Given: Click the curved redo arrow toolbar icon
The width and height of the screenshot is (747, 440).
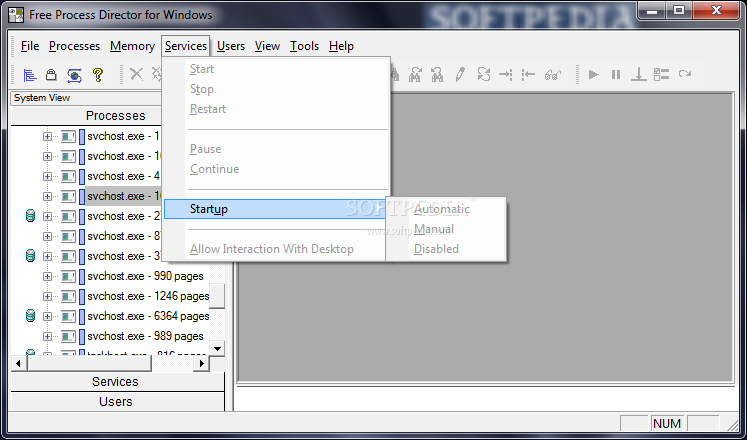Looking at the screenshot, I should (685, 74).
